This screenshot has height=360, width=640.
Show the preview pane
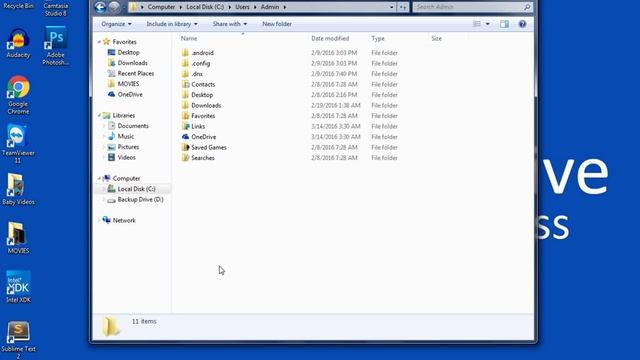point(504,24)
